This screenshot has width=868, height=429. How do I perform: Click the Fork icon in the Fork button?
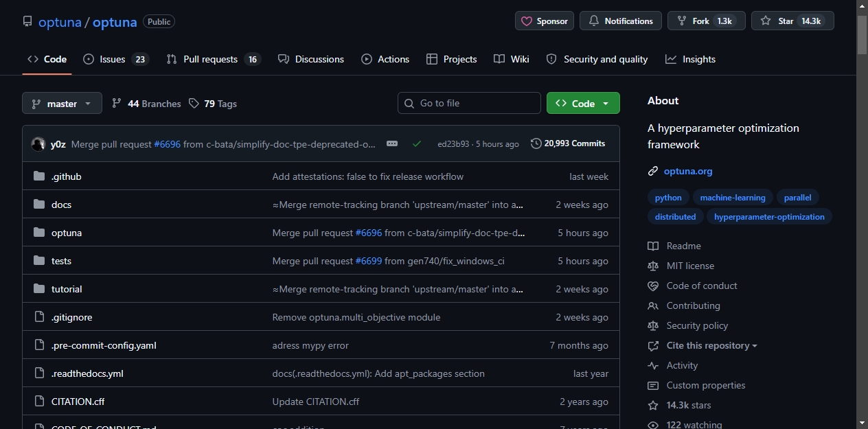click(682, 21)
